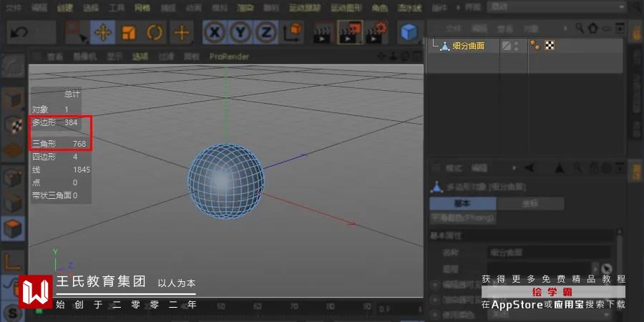This screenshot has width=644, height=322.
Task: Switch to 平滑着色(Phong) tab
Action: pos(462,218)
